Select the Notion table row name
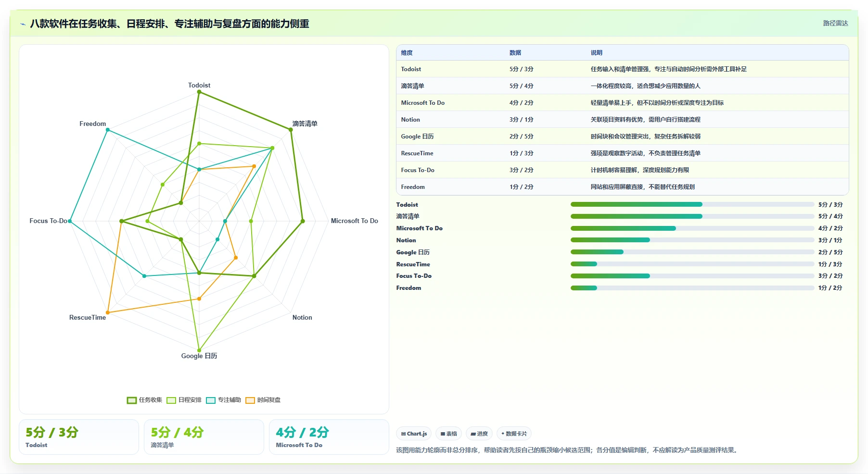The width and height of the screenshot is (868, 474). (x=410, y=120)
